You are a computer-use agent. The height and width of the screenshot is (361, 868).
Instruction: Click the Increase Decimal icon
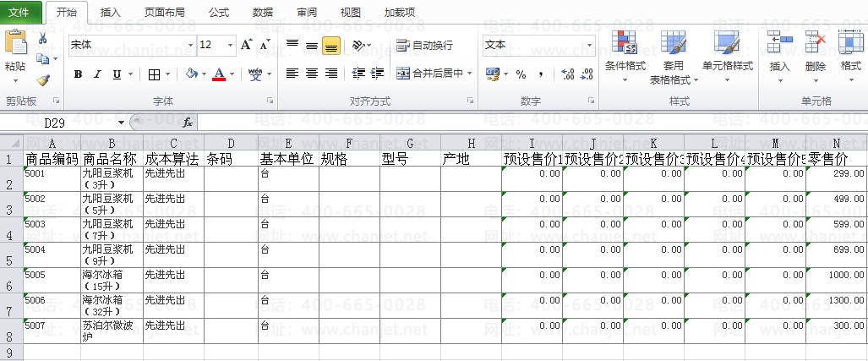(x=567, y=74)
